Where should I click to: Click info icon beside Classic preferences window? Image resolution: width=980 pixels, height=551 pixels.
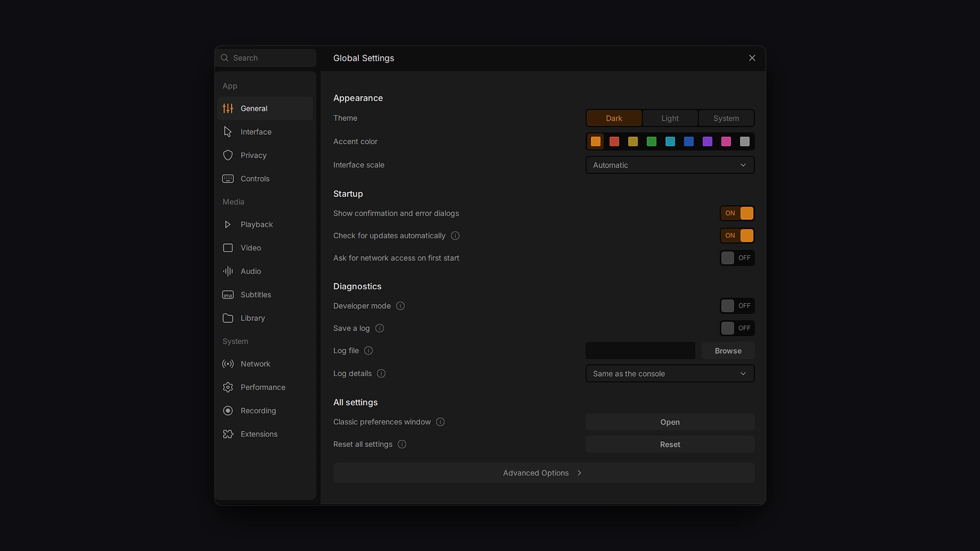(x=440, y=422)
